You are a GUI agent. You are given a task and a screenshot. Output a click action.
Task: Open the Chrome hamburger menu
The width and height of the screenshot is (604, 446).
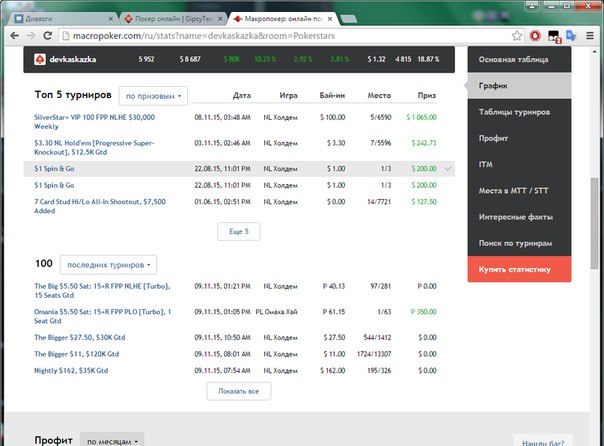[x=589, y=36]
